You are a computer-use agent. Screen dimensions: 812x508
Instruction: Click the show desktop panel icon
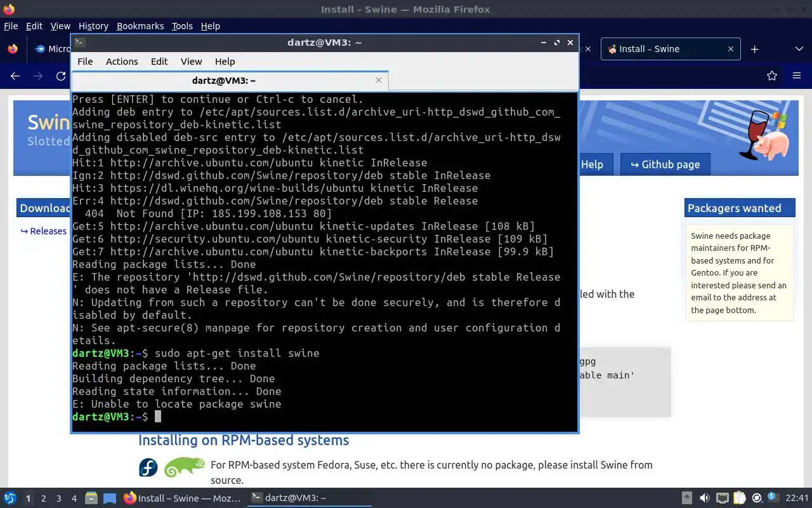click(x=110, y=498)
